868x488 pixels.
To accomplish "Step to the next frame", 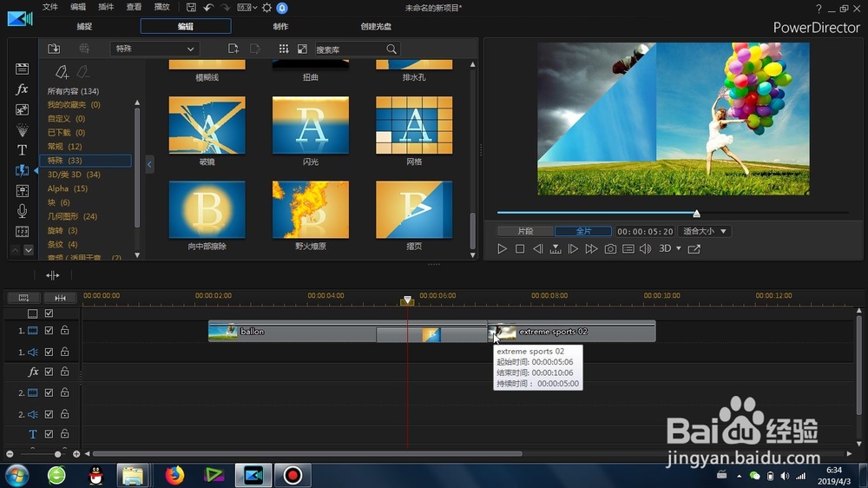I will [573, 249].
